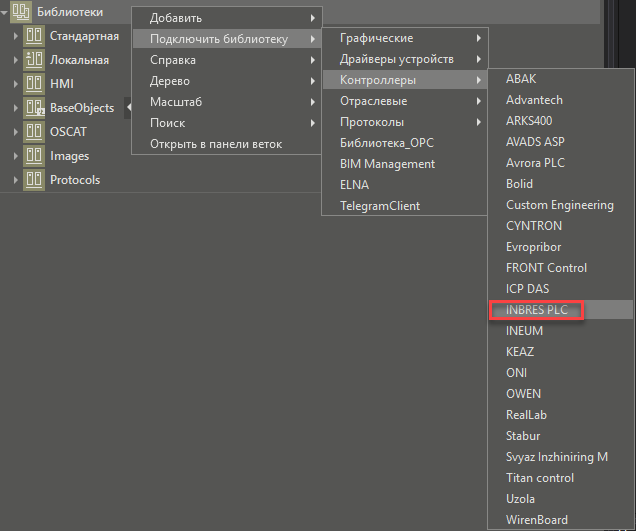Click the Protocols library icon
Image resolution: width=636 pixels, height=531 pixels.
pos(34,180)
